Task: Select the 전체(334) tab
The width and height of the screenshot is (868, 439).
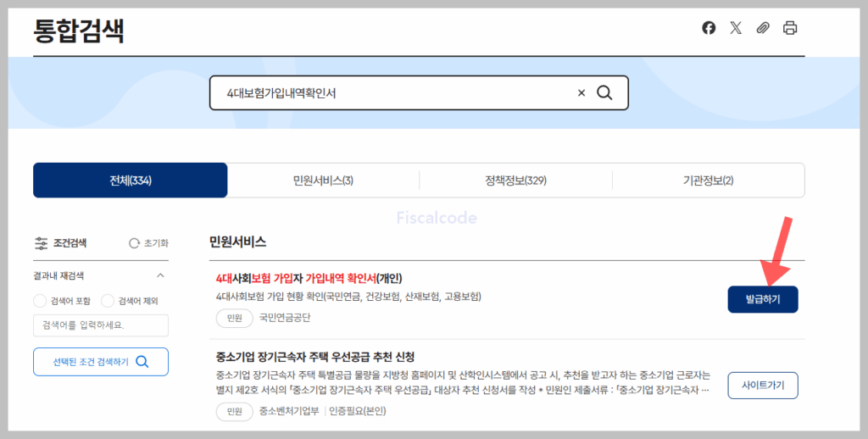Action: pyautogui.click(x=130, y=180)
